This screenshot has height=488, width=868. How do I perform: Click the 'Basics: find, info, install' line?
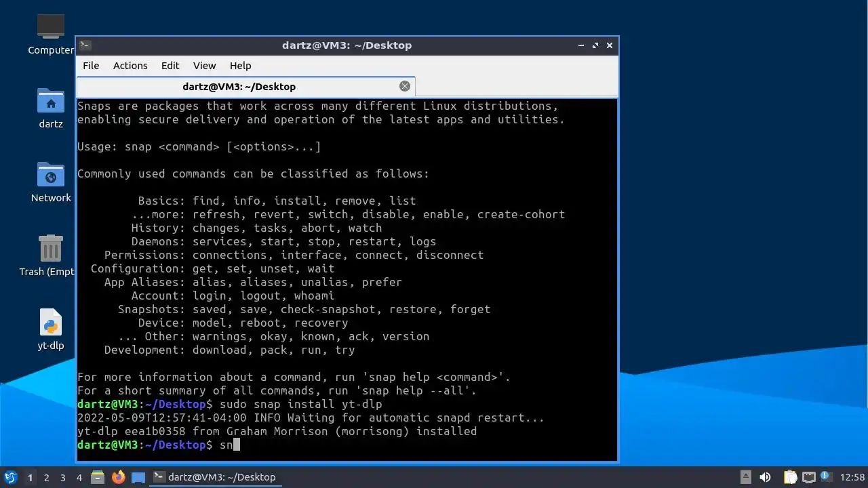277,201
